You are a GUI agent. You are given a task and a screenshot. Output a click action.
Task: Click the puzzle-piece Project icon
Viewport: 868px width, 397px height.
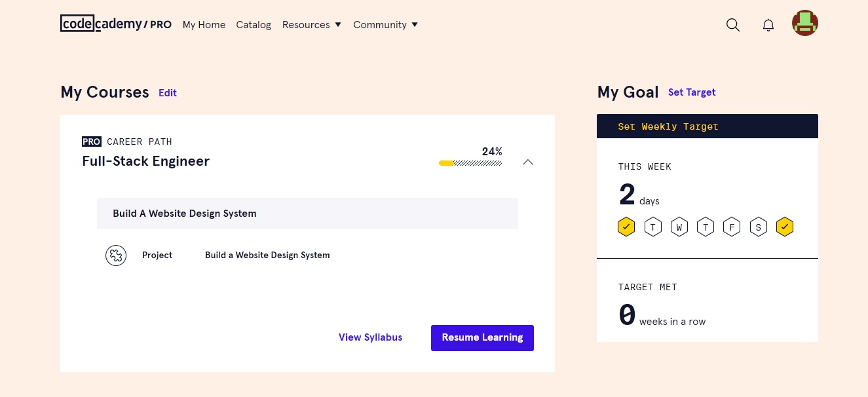[x=116, y=255]
